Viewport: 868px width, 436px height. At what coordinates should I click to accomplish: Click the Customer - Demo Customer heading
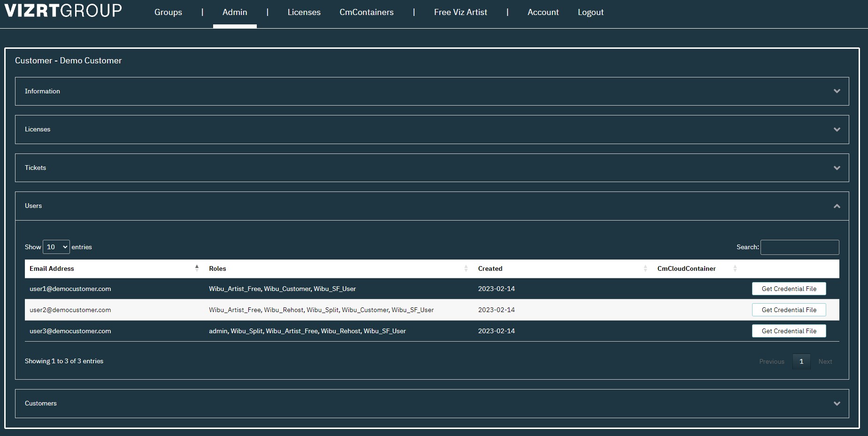click(68, 61)
